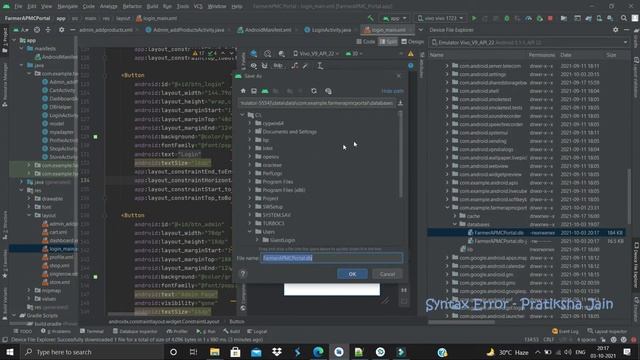The image size is (640, 360).
Task: Toggle design surface view options eye icon
Action: 254,66
